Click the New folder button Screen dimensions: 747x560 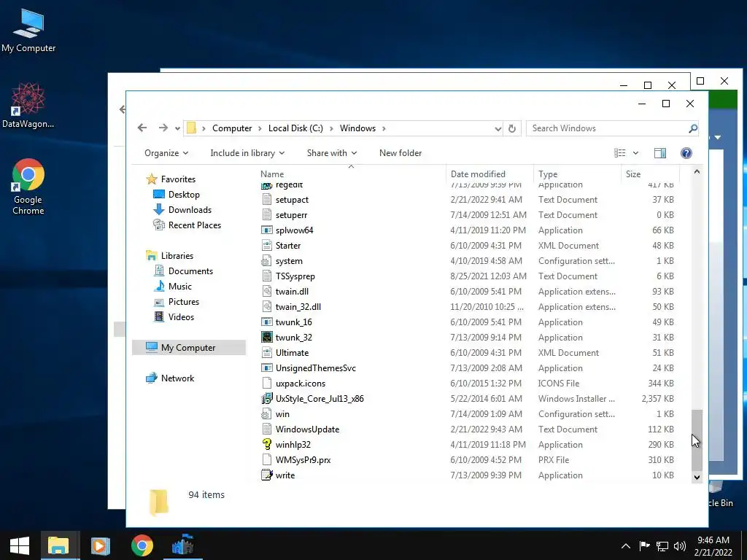[400, 153]
